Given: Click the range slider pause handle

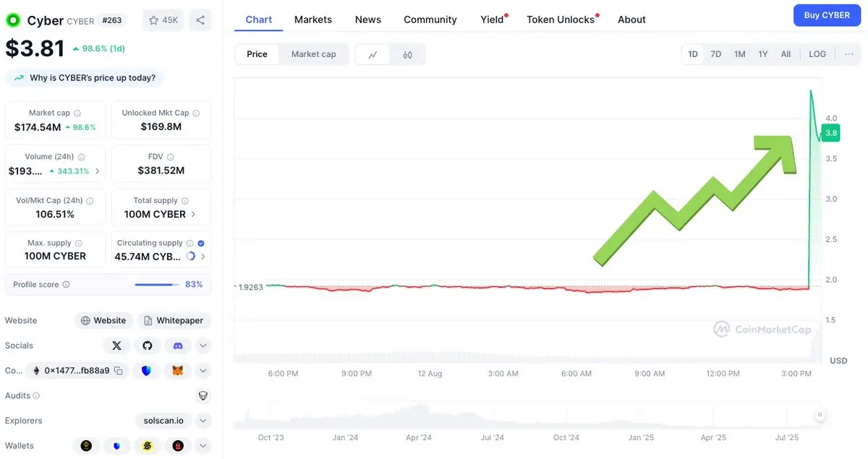Looking at the screenshot, I should click(820, 415).
